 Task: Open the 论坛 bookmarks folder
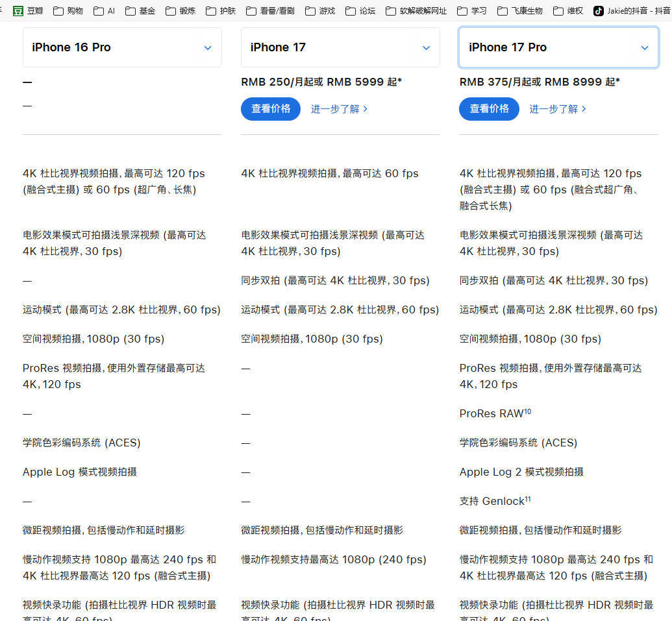pos(360,10)
